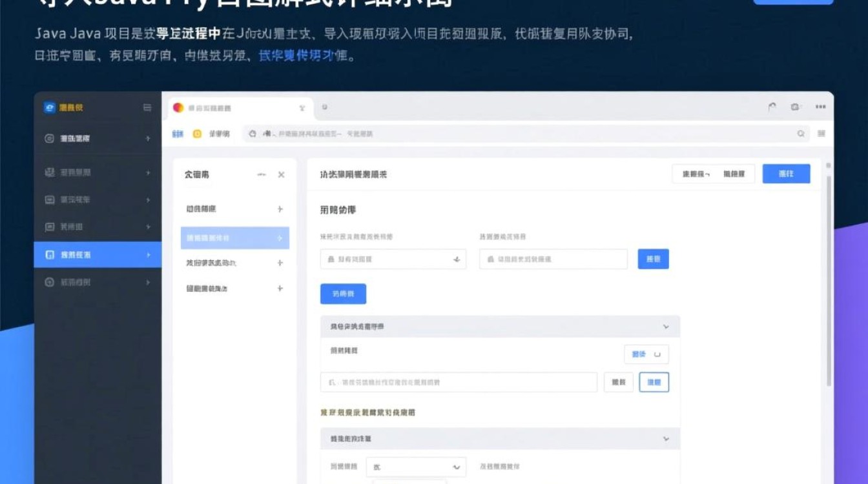Close the left panel using its X button

tap(280, 174)
